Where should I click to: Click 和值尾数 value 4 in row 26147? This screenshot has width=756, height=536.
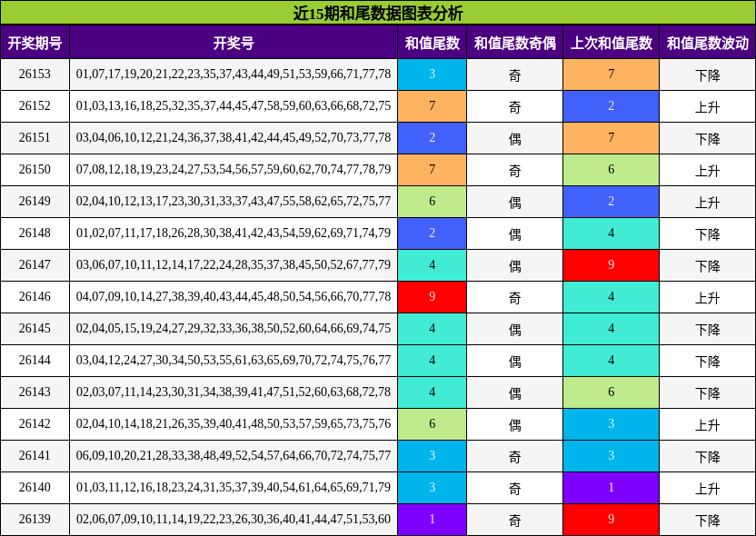tap(432, 265)
